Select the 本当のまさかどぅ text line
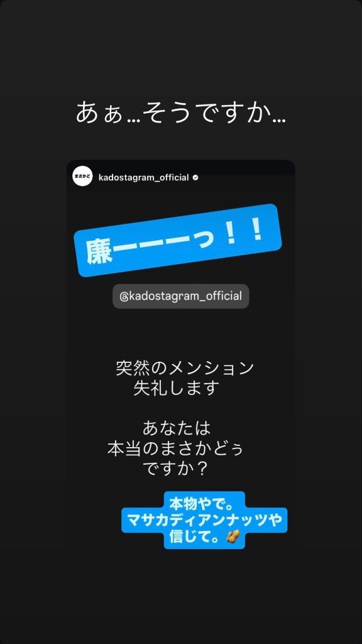The image size is (362, 644). tap(176, 448)
